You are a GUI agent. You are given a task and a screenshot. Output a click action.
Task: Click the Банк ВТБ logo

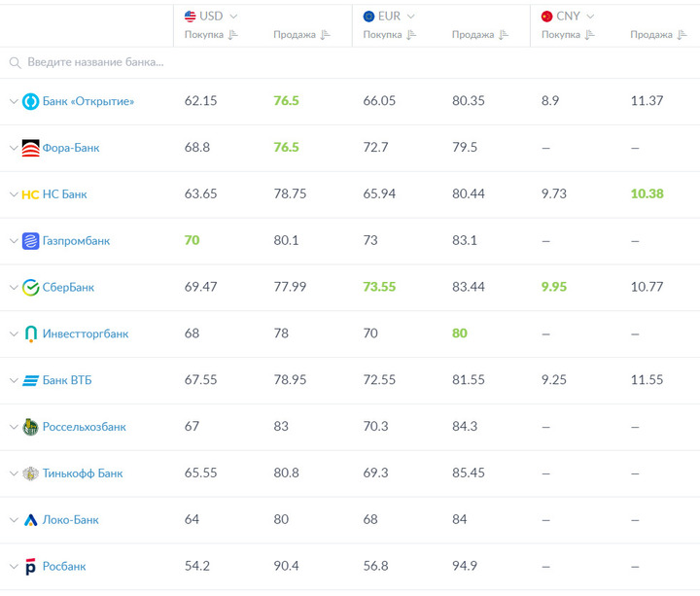coord(31,380)
